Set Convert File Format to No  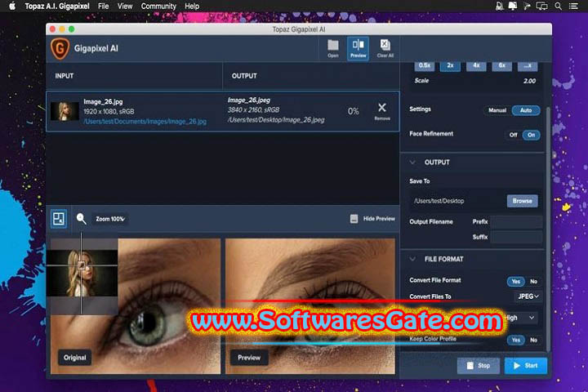[533, 281]
